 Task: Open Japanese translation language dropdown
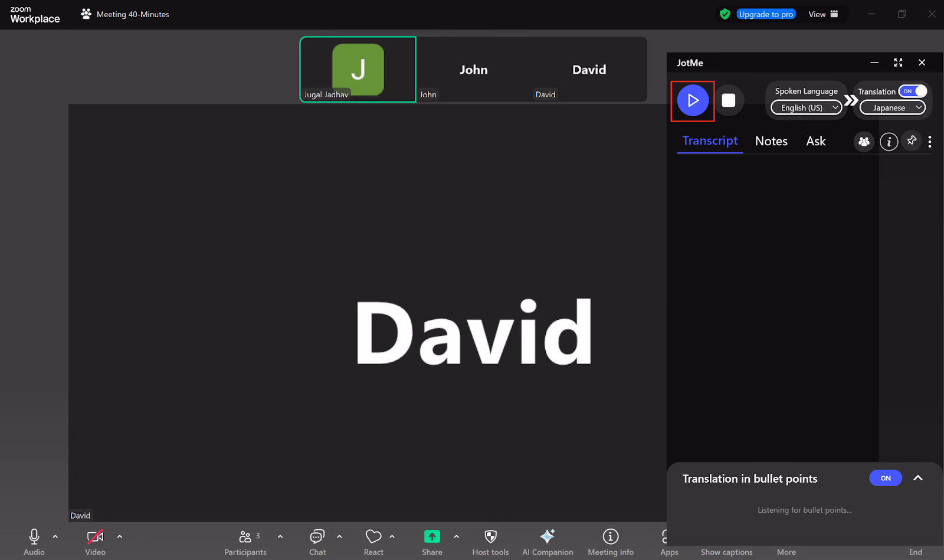click(893, 108)
